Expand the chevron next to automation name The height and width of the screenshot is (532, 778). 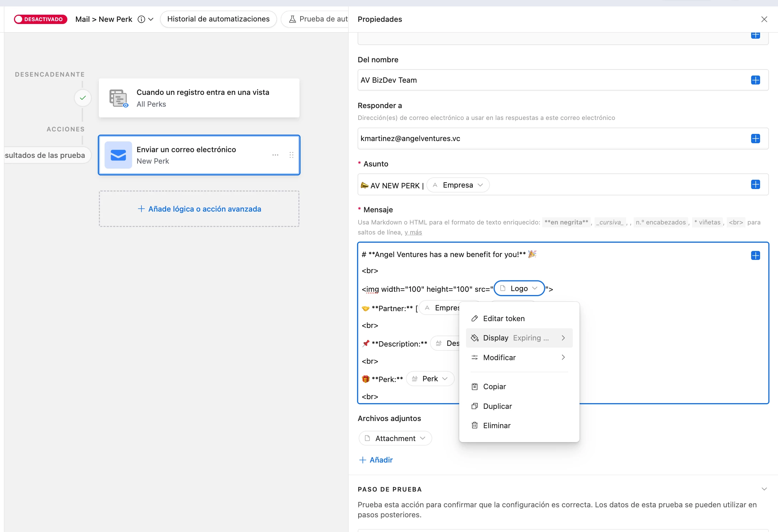151,19
